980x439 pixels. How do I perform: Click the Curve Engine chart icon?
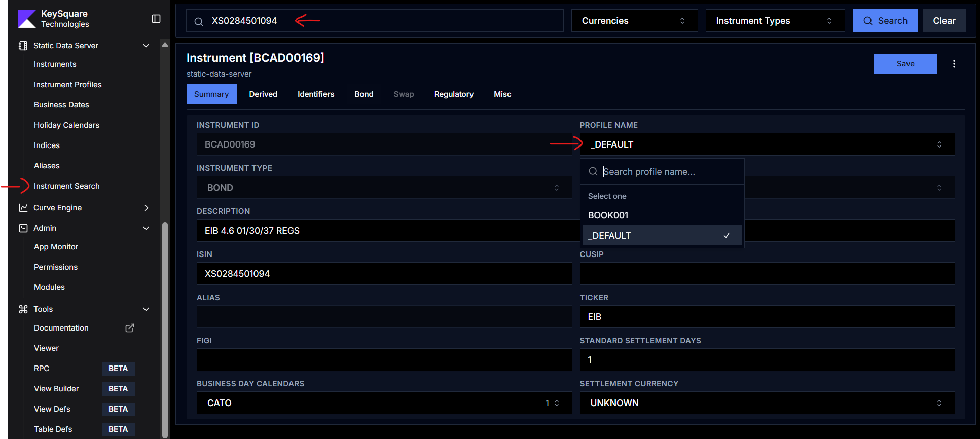pos(23,208)
